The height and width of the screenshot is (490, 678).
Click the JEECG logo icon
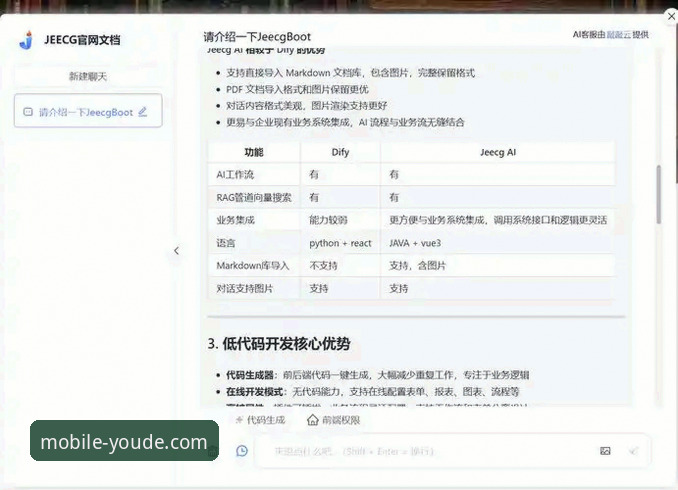[x=27, y=40]
